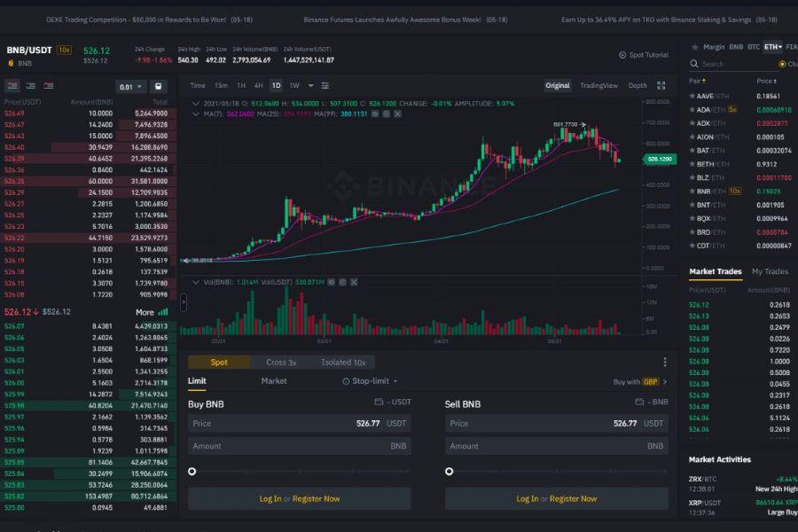798x532 pixels.
Task: Switch to TradingView chart tab
Action: pos(598,85)
